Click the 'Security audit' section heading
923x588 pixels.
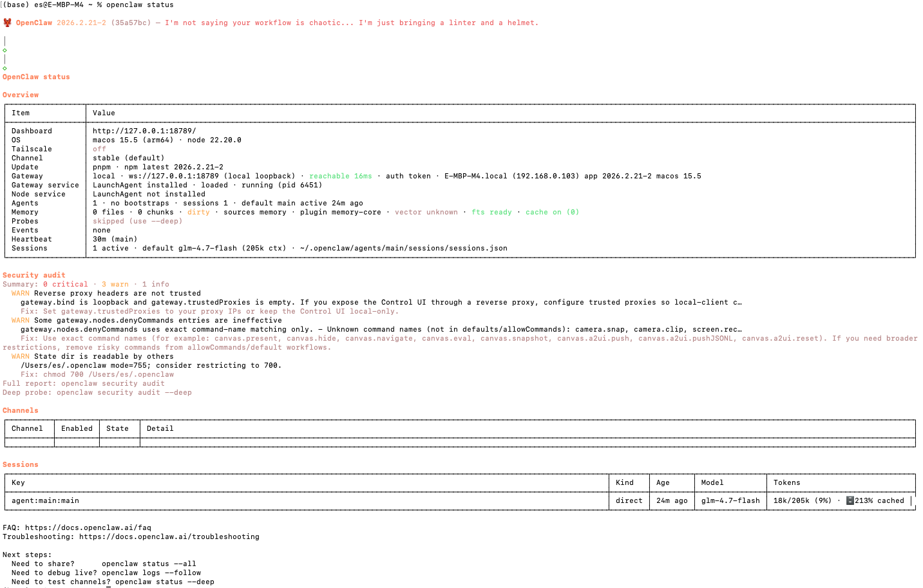(x=33, y=274)
